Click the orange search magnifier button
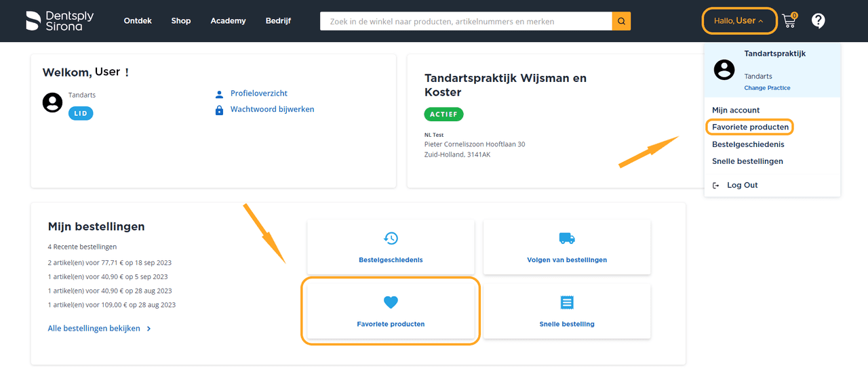This screenshot has height=376, width=868. (x=621, y=21)
